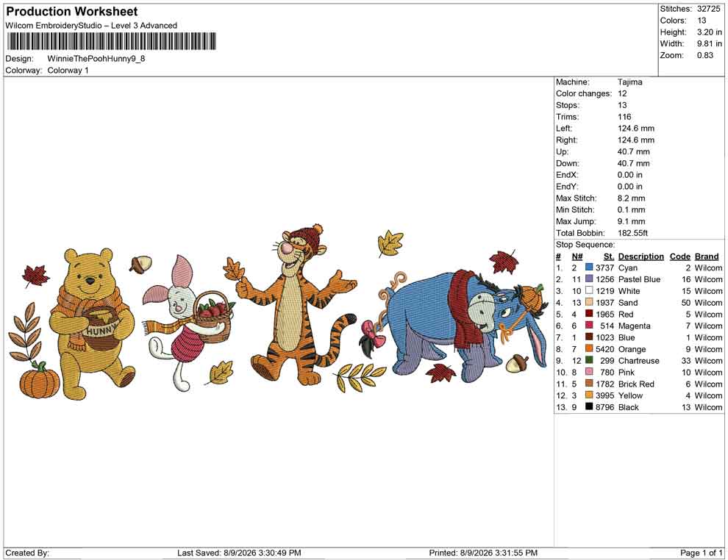728x560 pixels.
Task: Click the Black thread color swatch
Action: [x=589, y=407]
